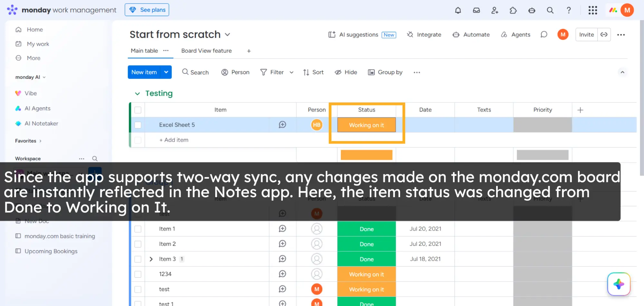Select the Item 1 row checkbox
Image resolution: width=644 pixels, height=306 pixels.
pos(138,229)
